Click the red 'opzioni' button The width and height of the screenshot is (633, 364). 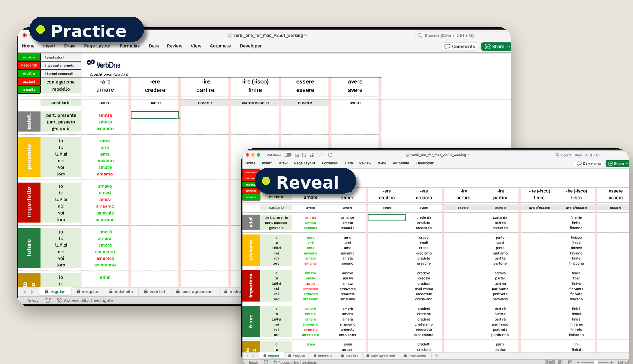tap(28, 81)
